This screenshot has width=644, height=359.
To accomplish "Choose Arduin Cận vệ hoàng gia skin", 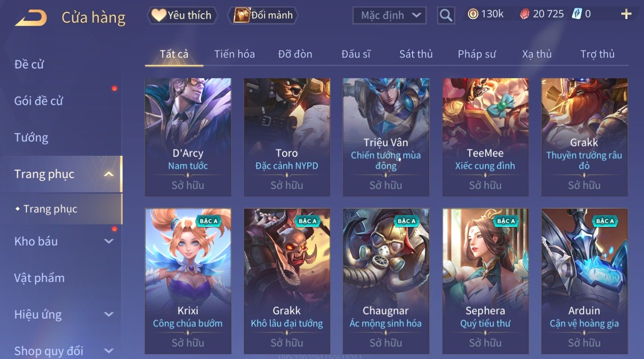I will [584, 281].
